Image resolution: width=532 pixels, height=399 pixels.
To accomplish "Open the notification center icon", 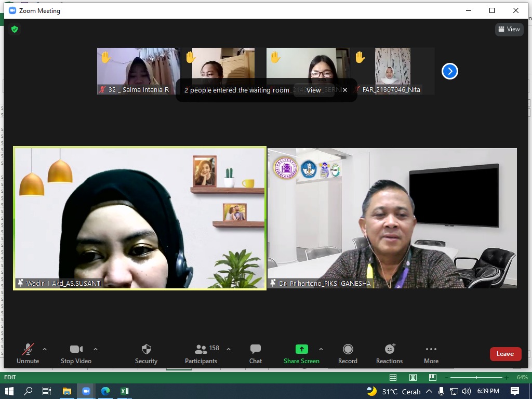I will coord(515,391).
